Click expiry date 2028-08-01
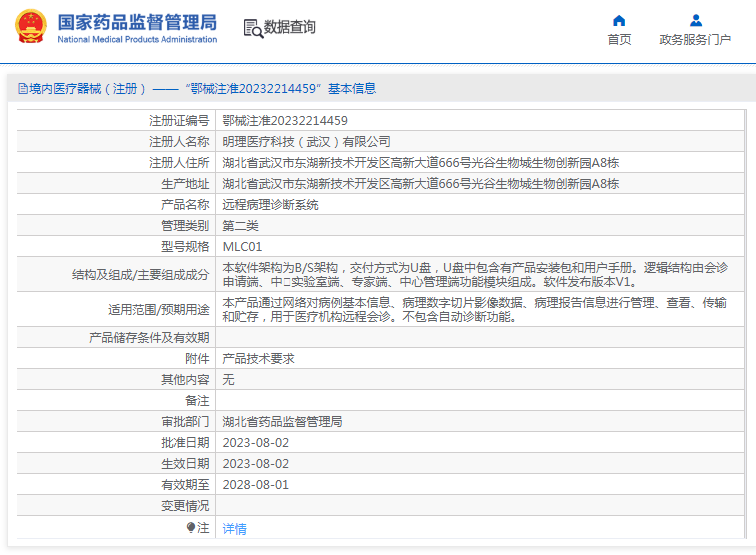Screen dimensions: 756x555 tap(256, 485)
